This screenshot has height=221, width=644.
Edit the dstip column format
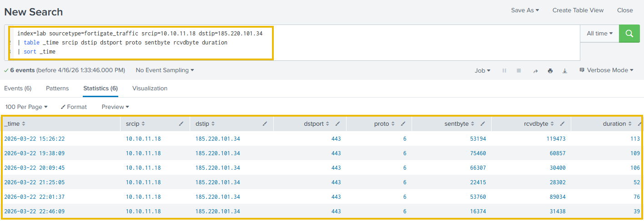coord(265,124)
